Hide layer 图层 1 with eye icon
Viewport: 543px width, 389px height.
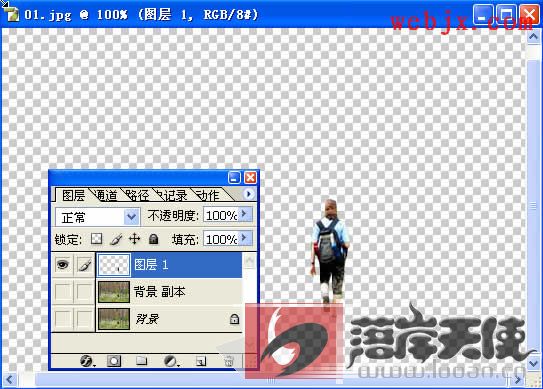pos(63,265)
